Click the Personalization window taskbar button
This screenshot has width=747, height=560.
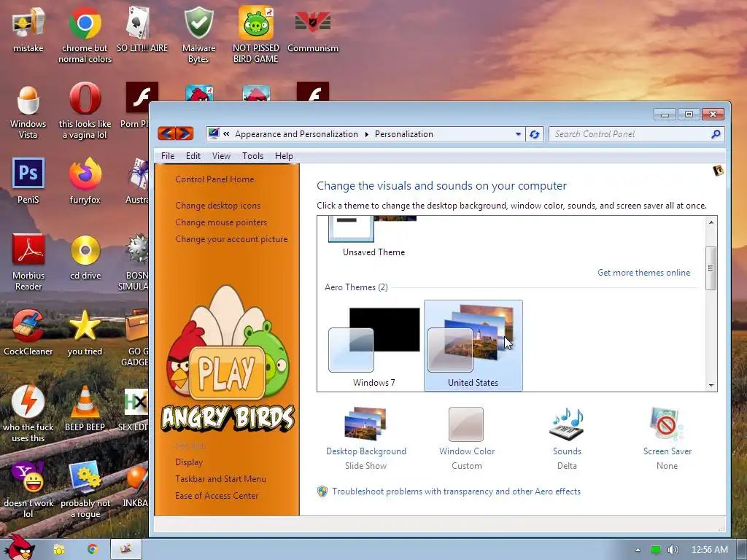pos(125,550)
